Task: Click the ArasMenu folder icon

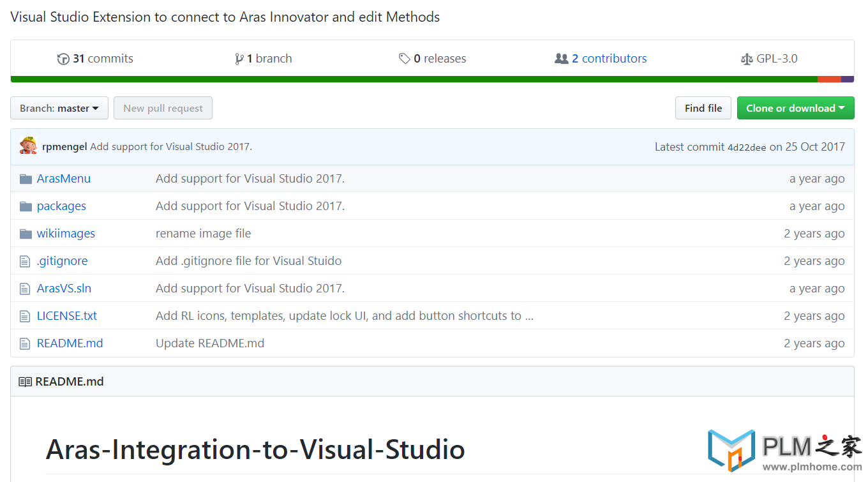Action: point(26,179)
